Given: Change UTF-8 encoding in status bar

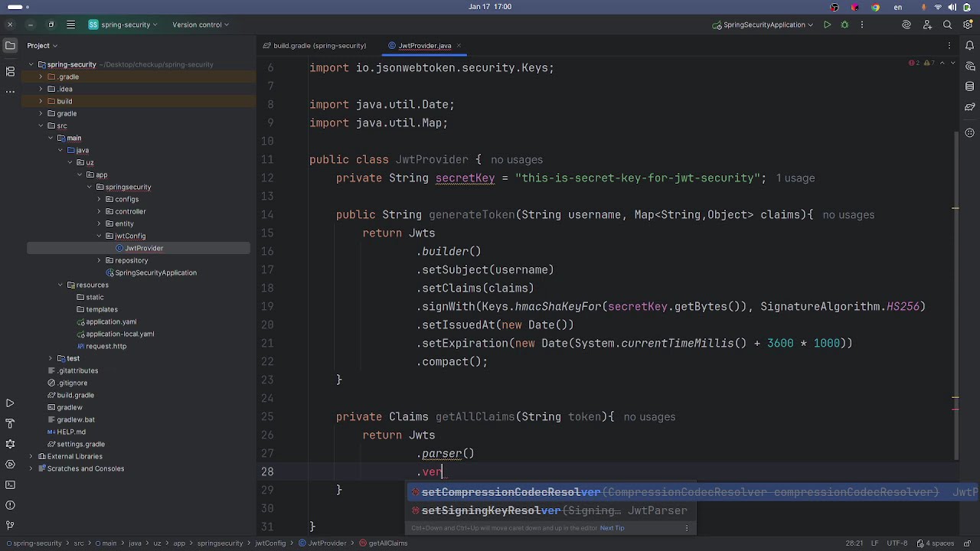Looking at the screenshot, I should tap(897, 543).
